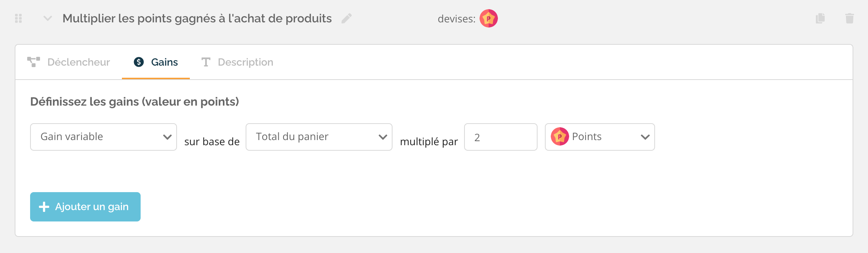Delete this rule with the trash icon
868x253 pixels.
850,18
